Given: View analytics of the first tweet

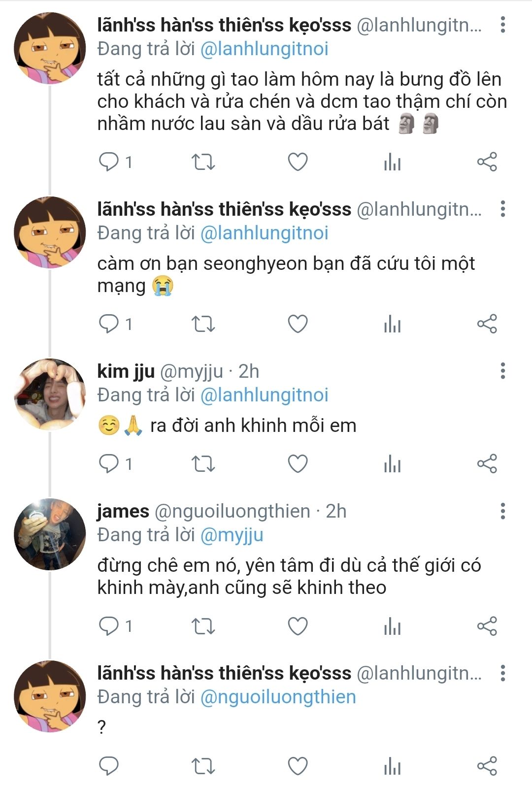Looking at the screenshot, I should click(x=393, y=162).
